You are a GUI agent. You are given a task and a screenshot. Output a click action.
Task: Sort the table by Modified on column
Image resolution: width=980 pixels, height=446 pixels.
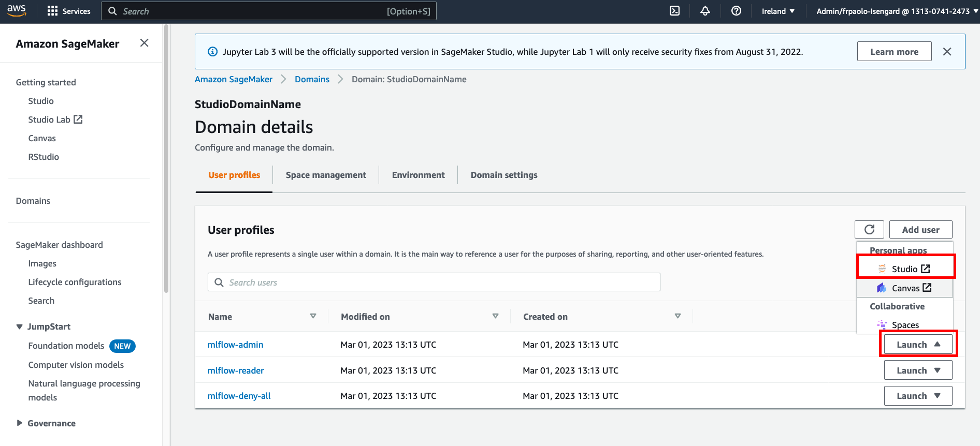point(495,316)
